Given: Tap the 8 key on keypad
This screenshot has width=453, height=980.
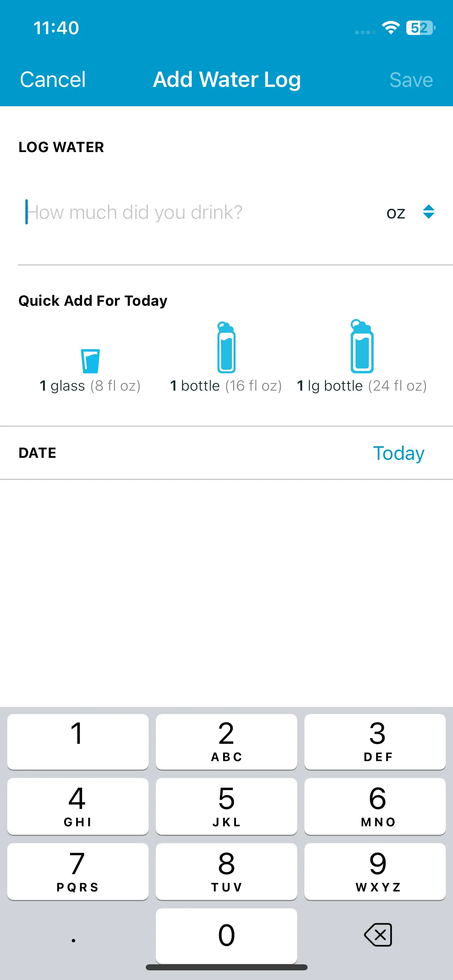Looking at the screenshot, I should point(226,871).
